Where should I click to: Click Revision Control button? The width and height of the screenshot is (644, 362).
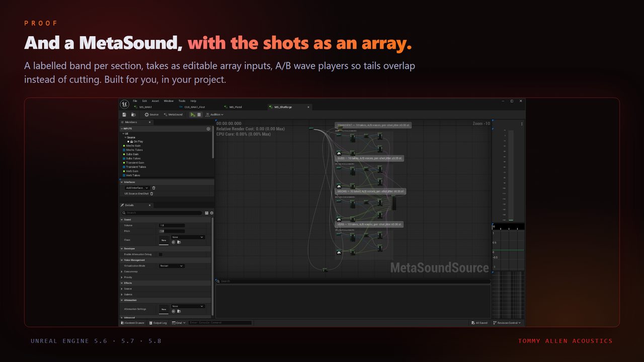[x=507, y=323]
